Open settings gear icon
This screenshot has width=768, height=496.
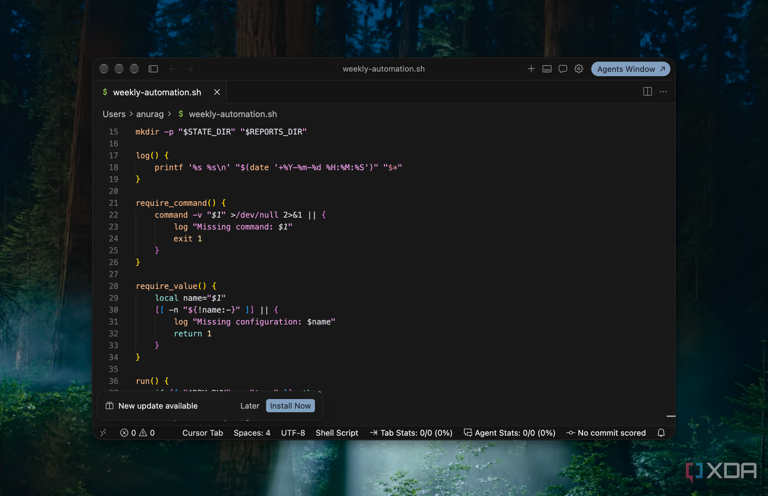578,69
